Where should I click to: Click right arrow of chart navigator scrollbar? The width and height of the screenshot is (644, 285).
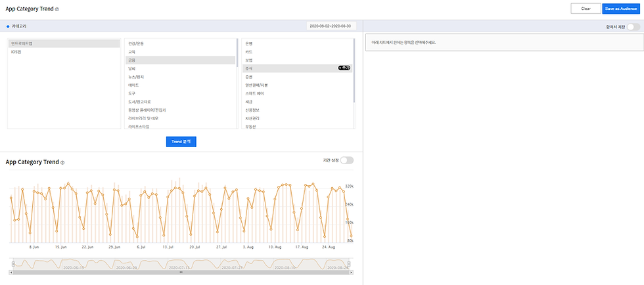click(352, 273)
